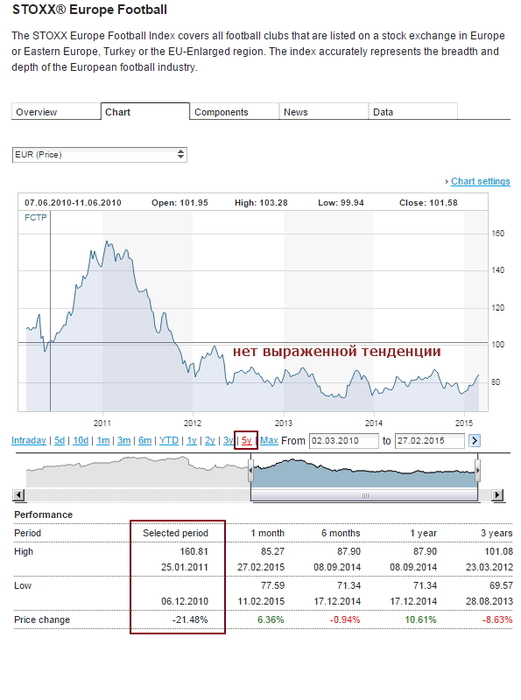Click the navigator right scroll arrow
This screenshot has height=700, width=521.
tap(497, 495)
